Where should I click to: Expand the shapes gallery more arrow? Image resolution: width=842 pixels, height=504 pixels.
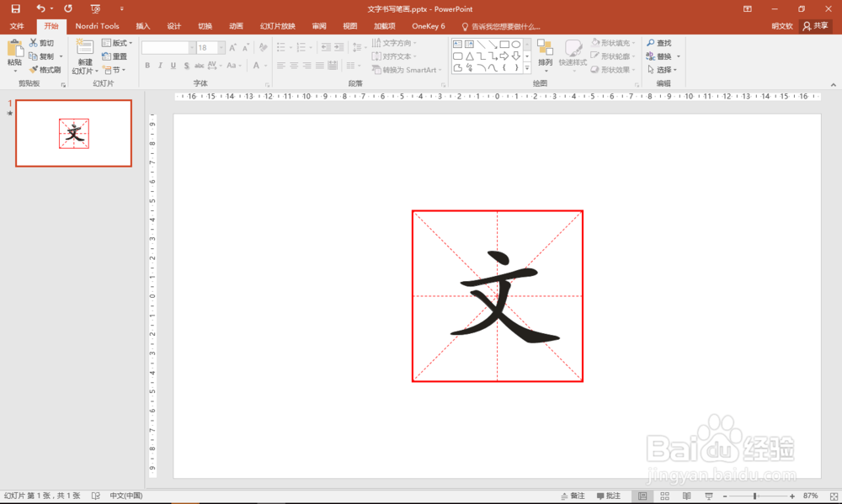coord(527,67)
